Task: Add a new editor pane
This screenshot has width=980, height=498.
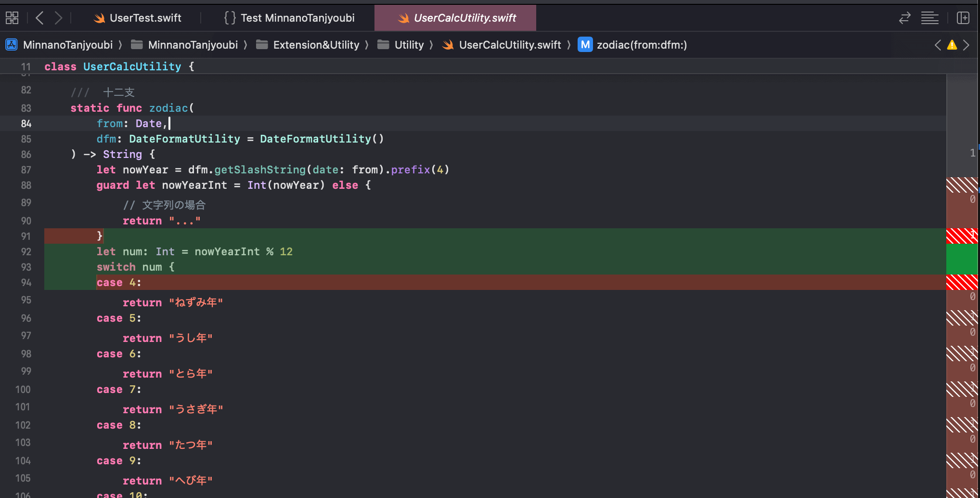Action: point(963,18)
